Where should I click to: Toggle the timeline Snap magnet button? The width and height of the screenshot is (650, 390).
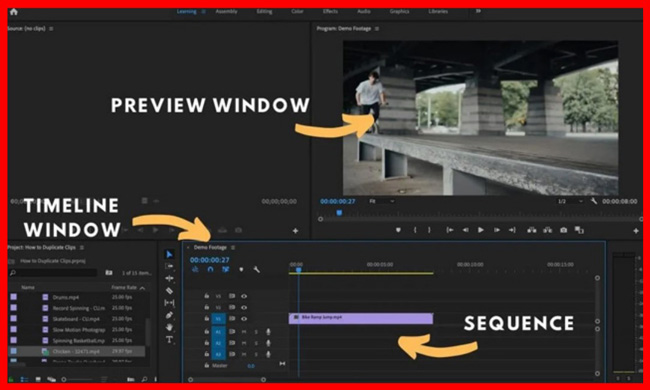pyautogui.click(x=210, y=270)
